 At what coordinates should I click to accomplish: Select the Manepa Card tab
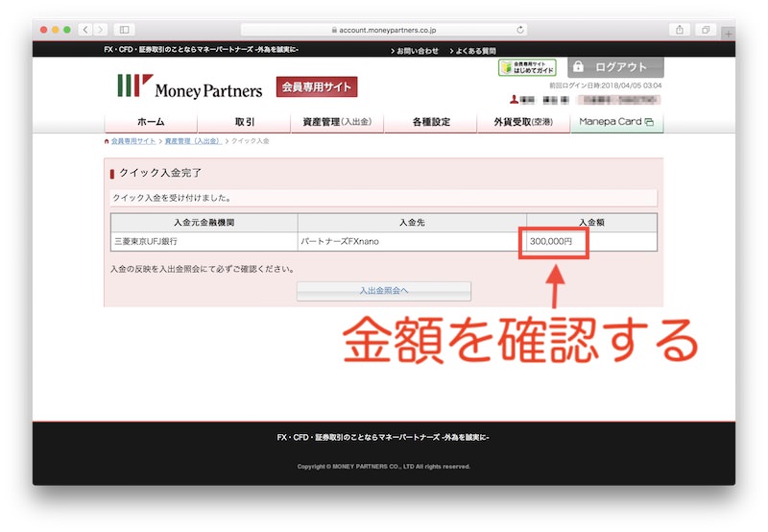click(616, 122)
